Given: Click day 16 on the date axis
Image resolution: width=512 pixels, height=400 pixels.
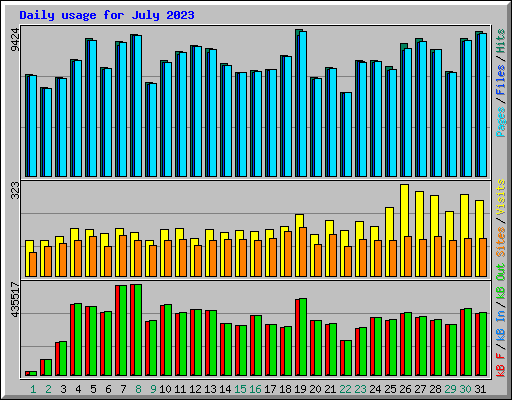Looking at the screenshot, I should 255,389.
